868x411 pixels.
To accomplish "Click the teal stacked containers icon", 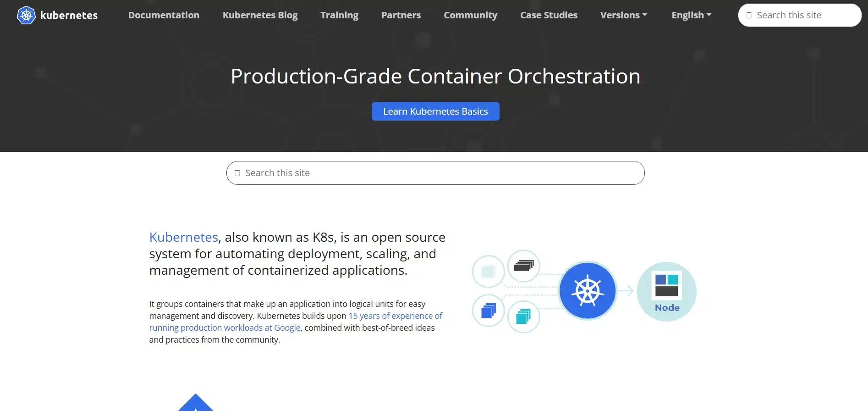I will pos(523,317).
